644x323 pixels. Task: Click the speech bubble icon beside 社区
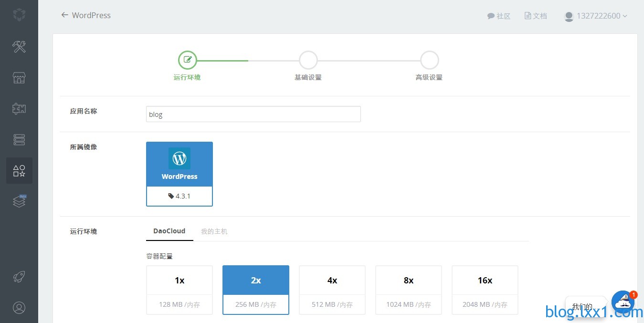(x=491, y=16)
